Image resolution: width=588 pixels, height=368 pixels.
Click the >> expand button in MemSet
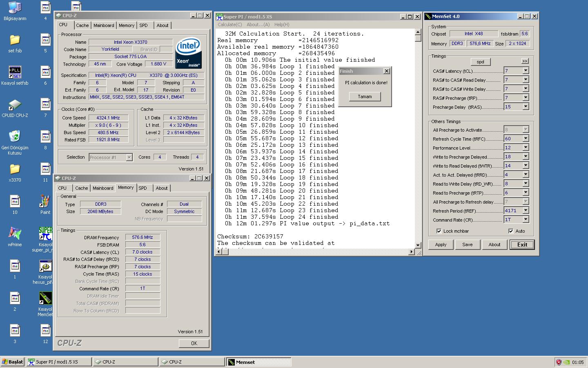tap(525, 61)
